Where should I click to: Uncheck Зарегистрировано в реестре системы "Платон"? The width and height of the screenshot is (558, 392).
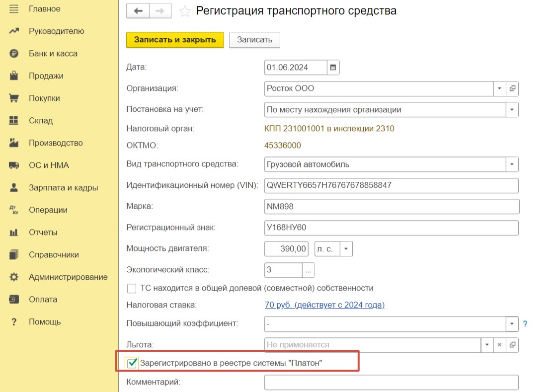(132, 363)
